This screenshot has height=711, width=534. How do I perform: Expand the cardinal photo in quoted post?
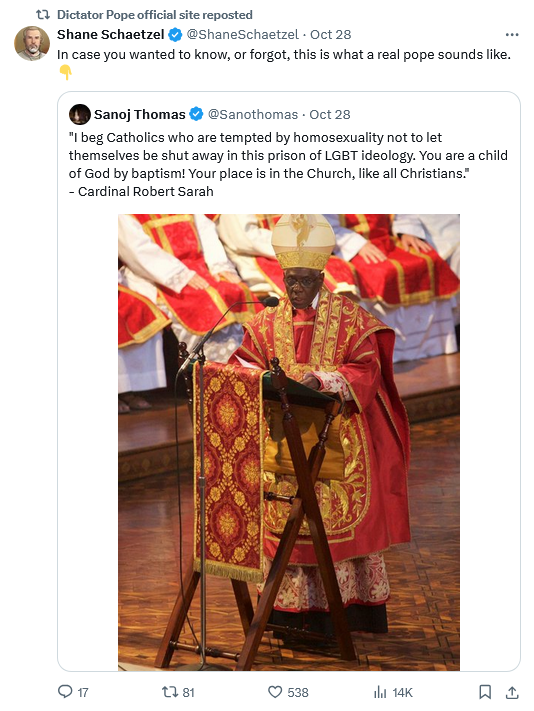click(289, 442)
